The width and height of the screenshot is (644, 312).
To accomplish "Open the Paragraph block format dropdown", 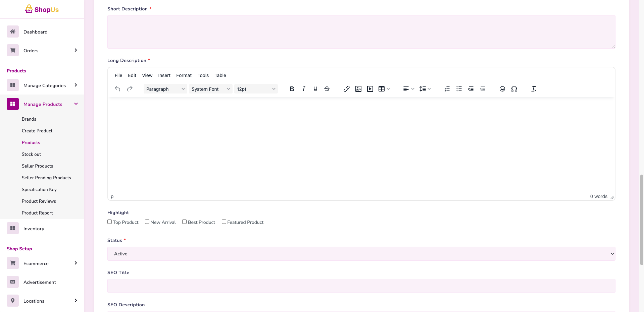I will [x=165, y=89].
